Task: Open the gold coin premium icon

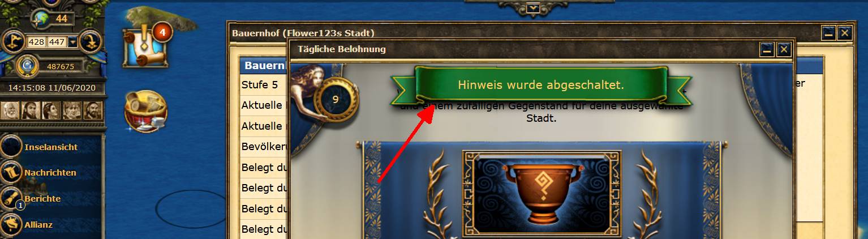Action: (27, 66)
